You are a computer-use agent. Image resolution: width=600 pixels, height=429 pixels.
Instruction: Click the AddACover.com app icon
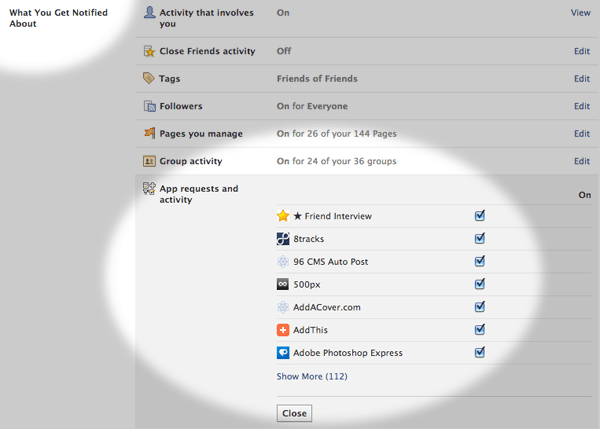(x=283, y=307)
